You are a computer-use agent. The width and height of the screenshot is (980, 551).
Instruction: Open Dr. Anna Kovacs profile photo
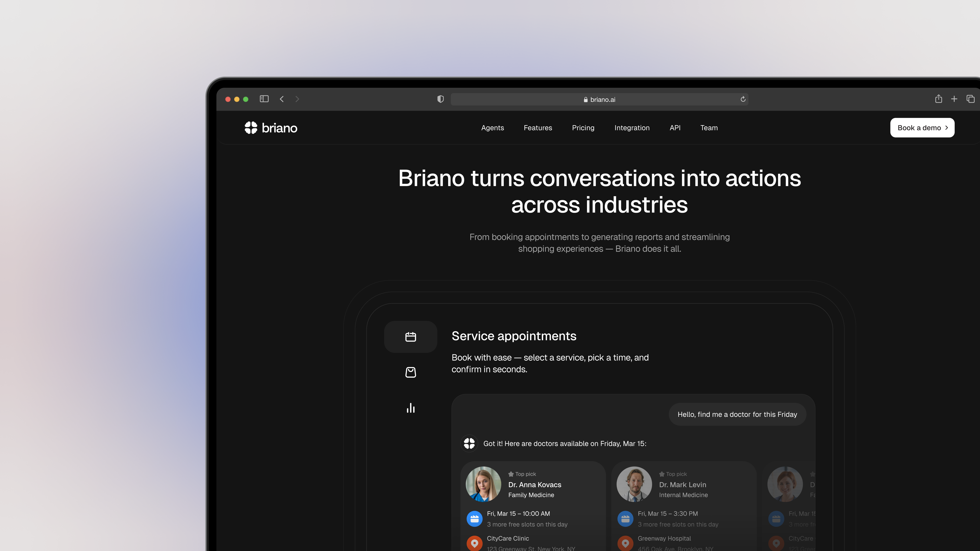[483, 484]
